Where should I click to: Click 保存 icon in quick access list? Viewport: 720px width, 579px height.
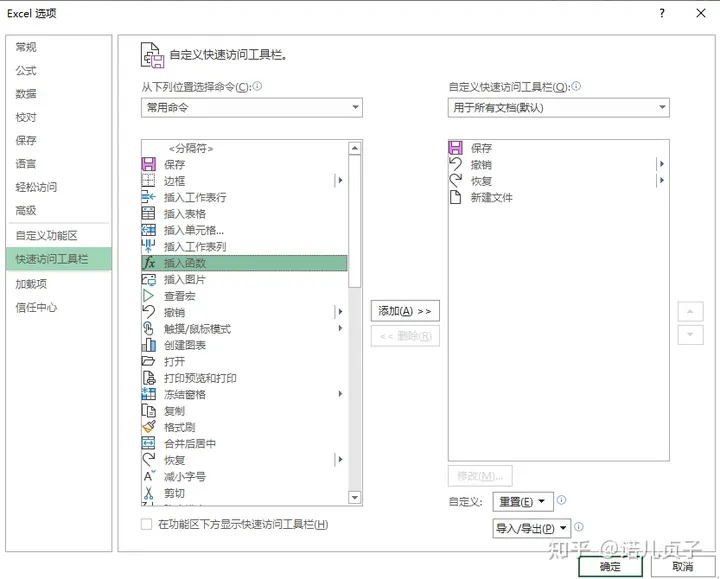pos(455,148)
